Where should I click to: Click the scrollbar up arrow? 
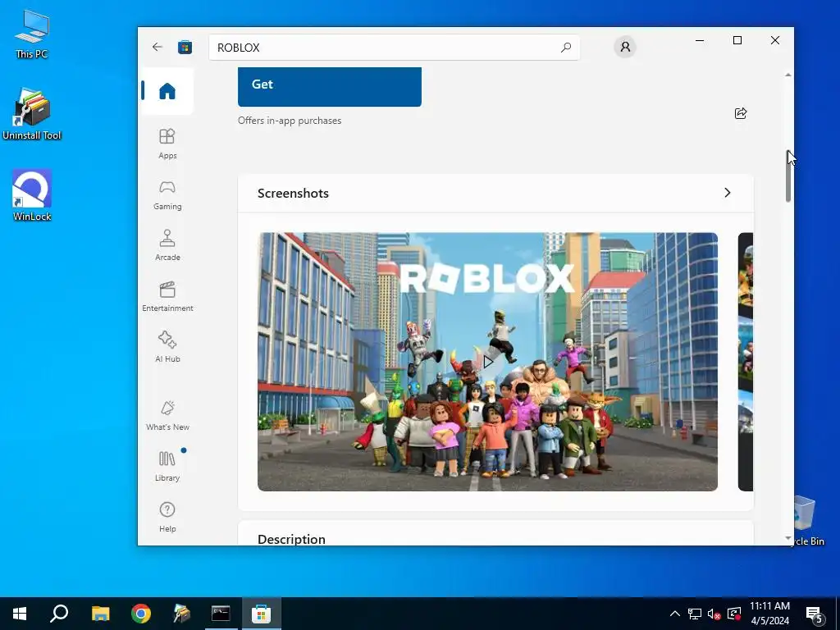[788, 75]
